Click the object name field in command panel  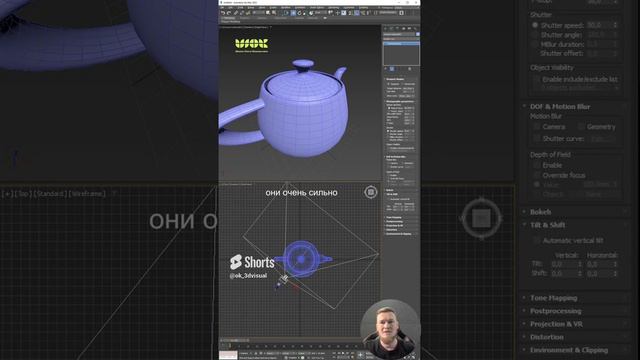(x=399, y=34)
